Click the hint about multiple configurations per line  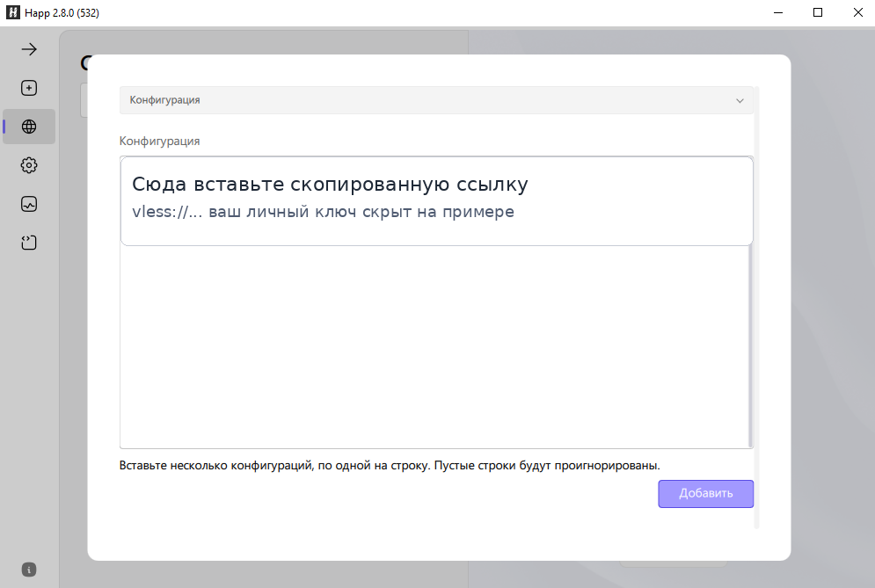point(390,465)
